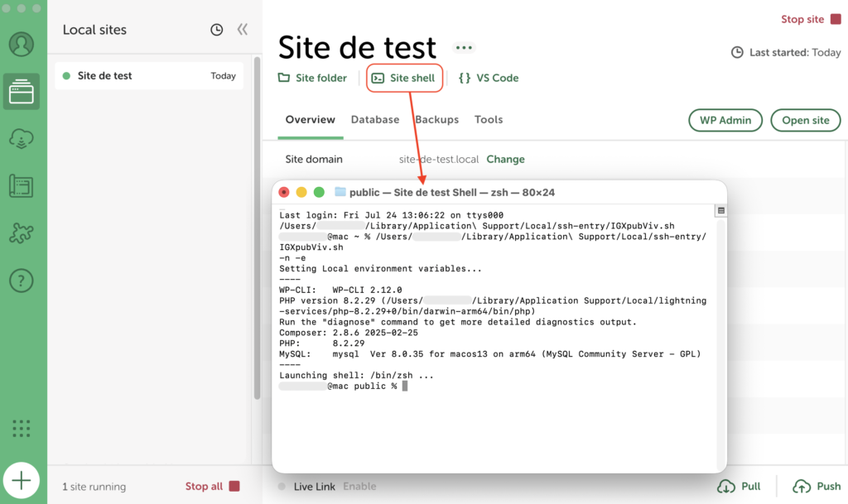The width and height of the screenshot is (848, 504).
Task: Open the Connect cloud icon in sidebar
Action: (x=21, y=139)
